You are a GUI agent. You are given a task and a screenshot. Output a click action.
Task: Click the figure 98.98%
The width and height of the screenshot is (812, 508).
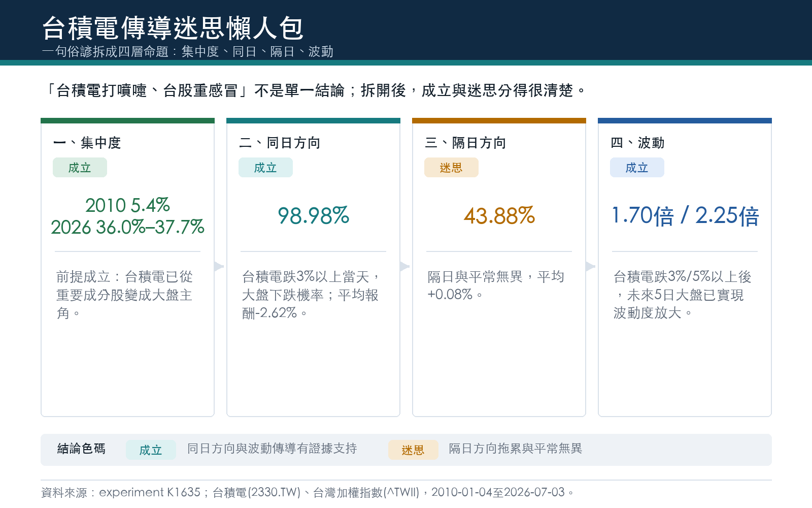(x=313, y=216)
